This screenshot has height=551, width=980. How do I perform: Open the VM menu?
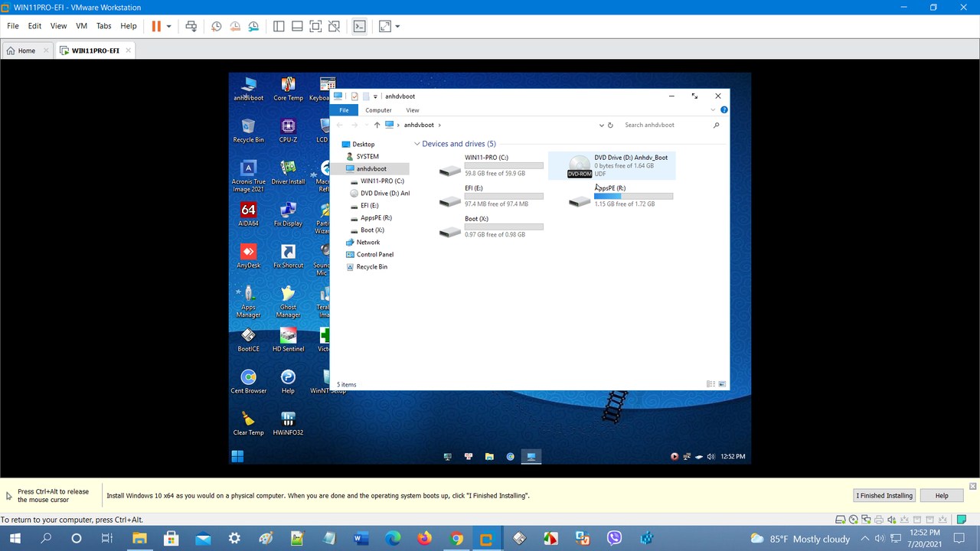(x=81, y=26)
